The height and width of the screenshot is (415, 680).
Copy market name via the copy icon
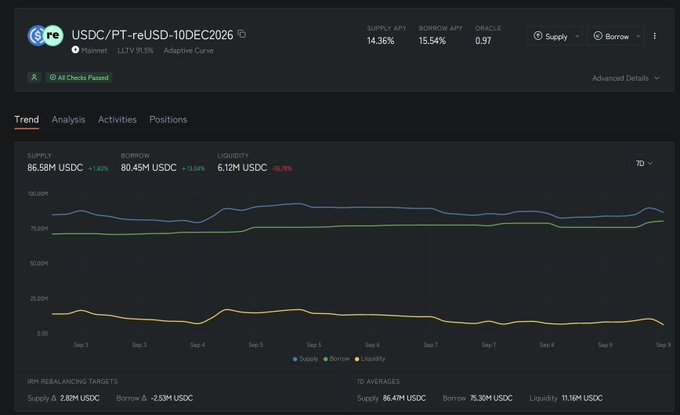click(x=242, y=34)
